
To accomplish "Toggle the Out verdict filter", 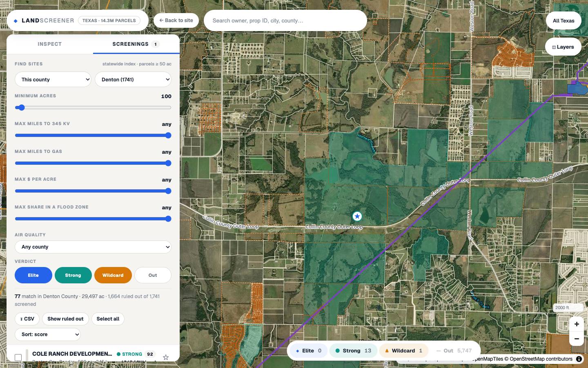I will click(x=153, y=275).
